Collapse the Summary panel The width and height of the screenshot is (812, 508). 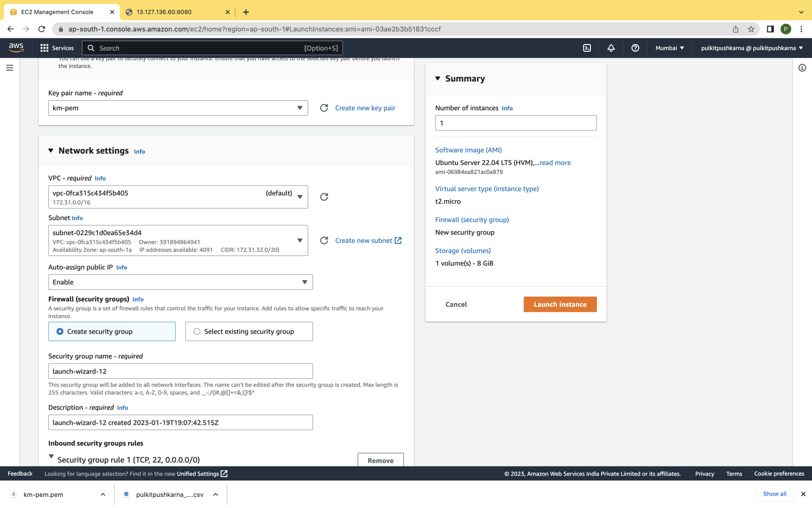pyautogui.click(x=438, y=78)
